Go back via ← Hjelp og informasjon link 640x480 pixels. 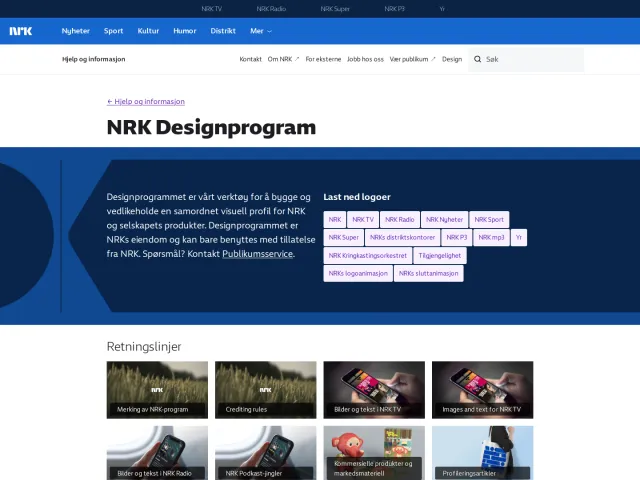146,102
